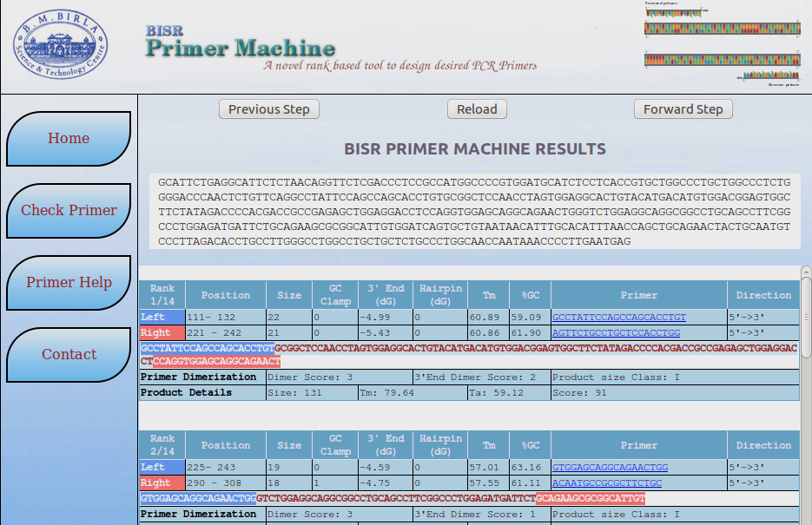812x525 pixels.
Task: Click %GC value 59.09
Action: [x=530, y=317]
